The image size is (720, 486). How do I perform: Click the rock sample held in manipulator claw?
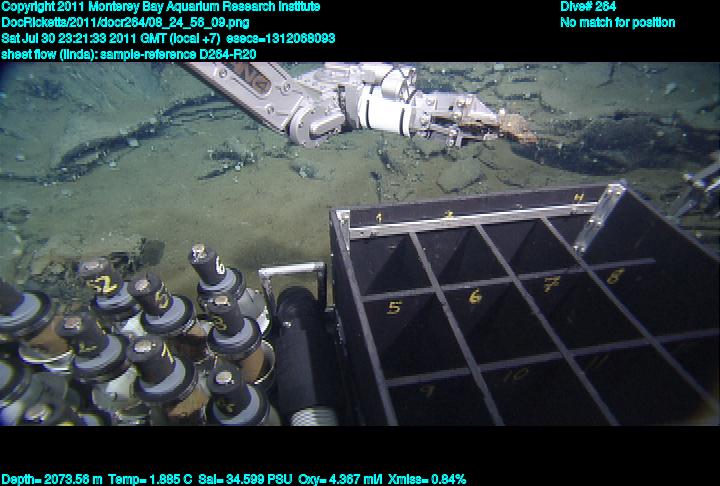tap(518, 126)
